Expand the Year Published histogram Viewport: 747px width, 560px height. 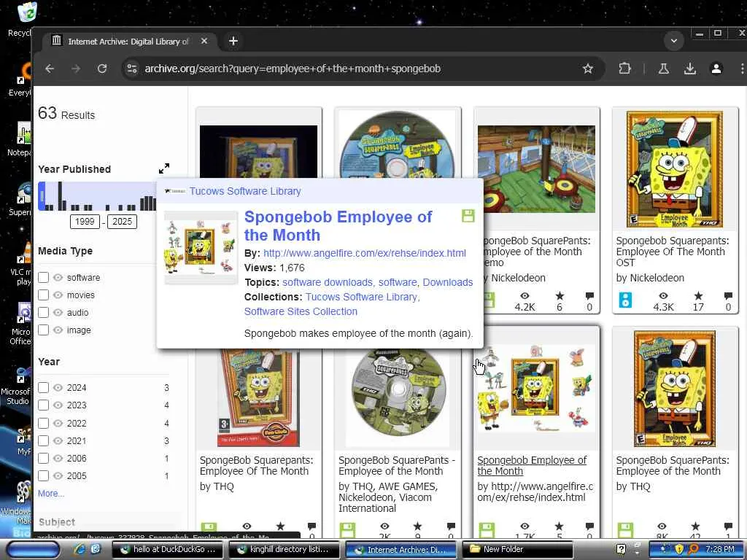pos(164,168)
